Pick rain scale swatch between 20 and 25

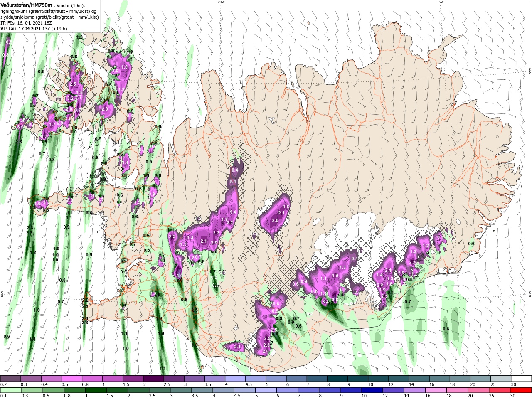click(478, 390)
